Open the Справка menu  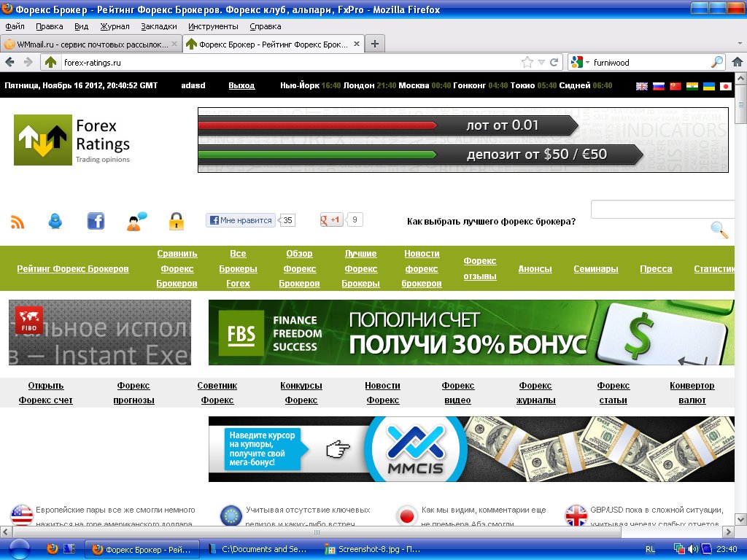point(266,27)
